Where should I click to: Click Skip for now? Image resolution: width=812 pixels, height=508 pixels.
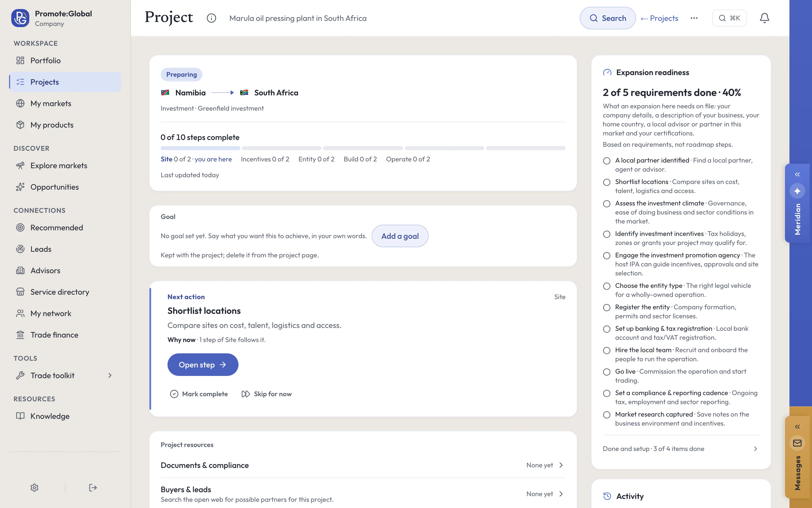(x=266, y=394)
